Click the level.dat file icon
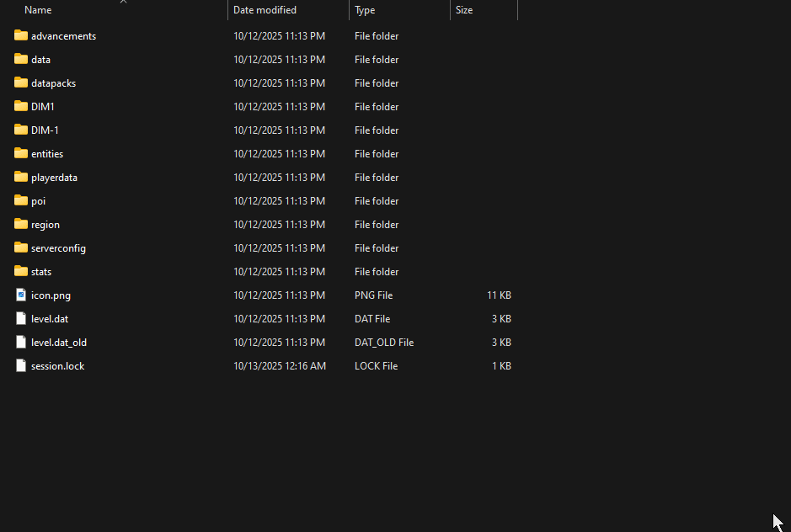Viewport: 791px width, 532px height. [x=20, y=318]
